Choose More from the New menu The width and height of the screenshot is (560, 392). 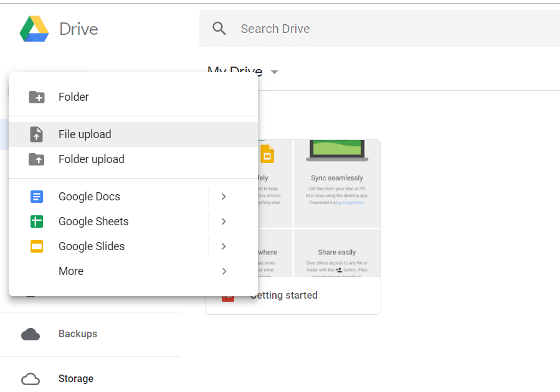(x=71, y=271)
